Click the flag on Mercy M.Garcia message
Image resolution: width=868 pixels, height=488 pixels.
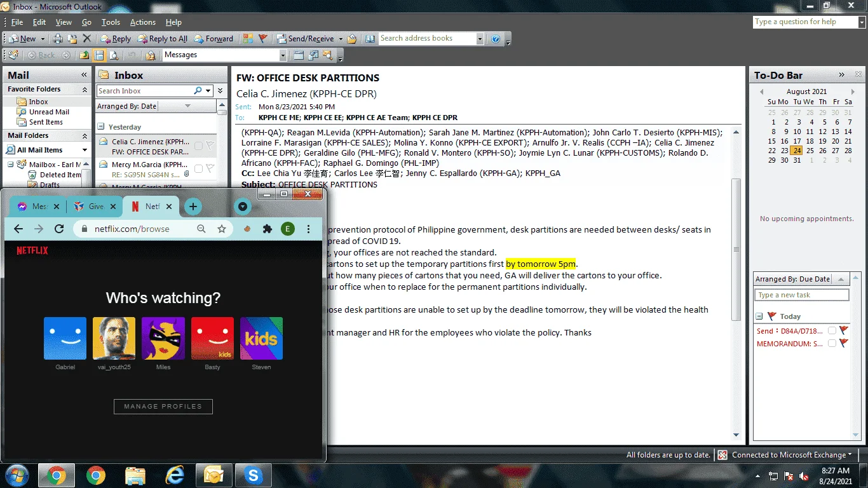210,169
